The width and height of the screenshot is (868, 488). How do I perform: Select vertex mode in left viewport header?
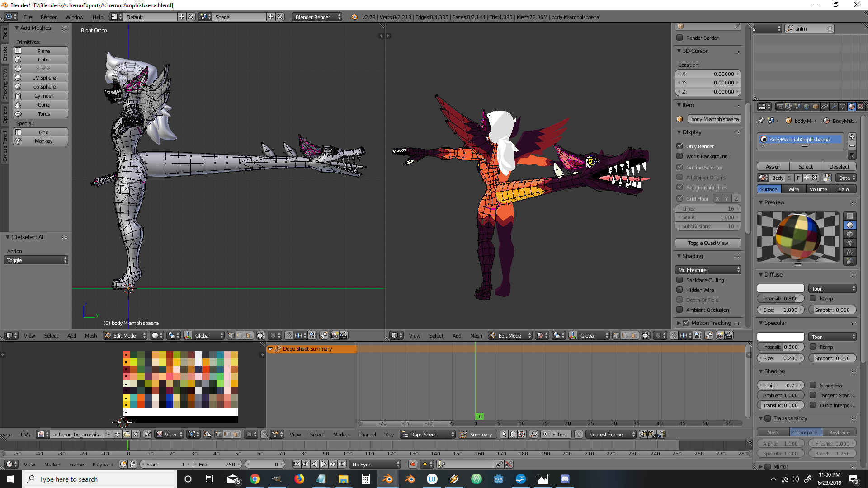tap(231, 335)
